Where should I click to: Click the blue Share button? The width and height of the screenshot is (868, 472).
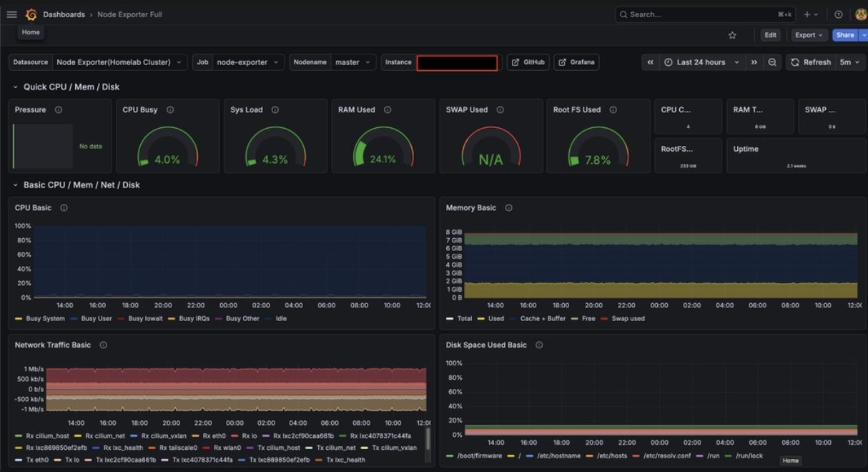point(845,35)
